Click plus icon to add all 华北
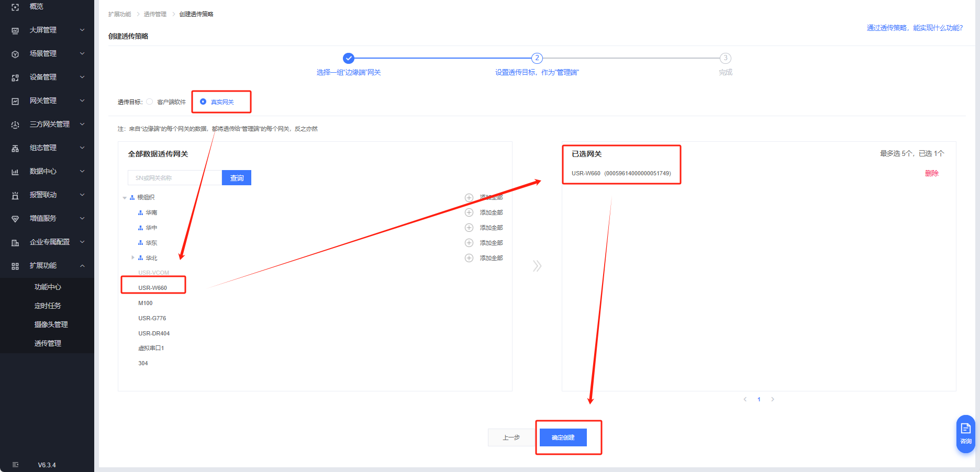Screen dimensions: 980x472 click(x=469, y=258)
